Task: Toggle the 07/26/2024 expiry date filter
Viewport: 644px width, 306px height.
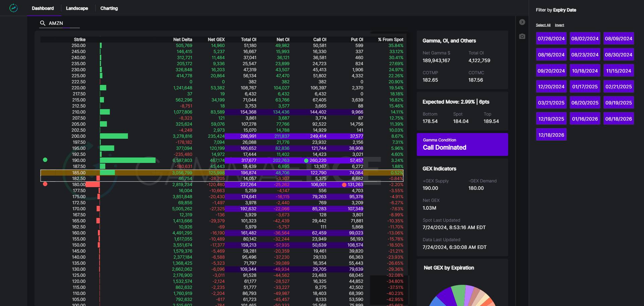Action: (551, 39)
